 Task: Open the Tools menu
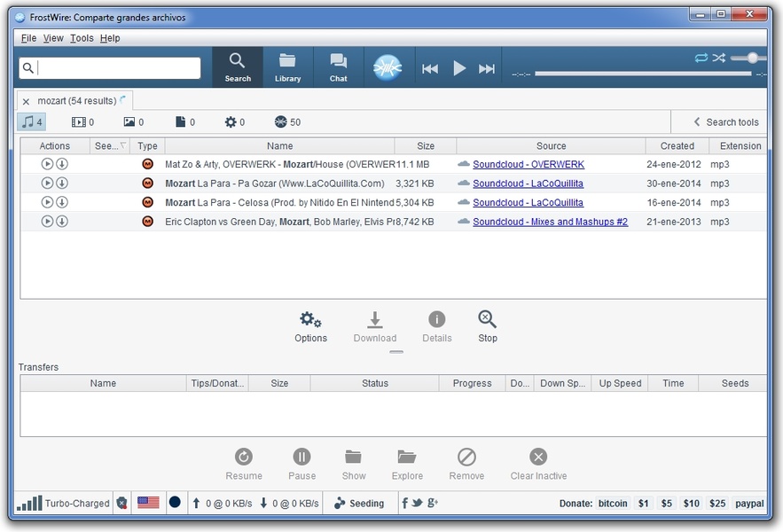tap(82, 38)
